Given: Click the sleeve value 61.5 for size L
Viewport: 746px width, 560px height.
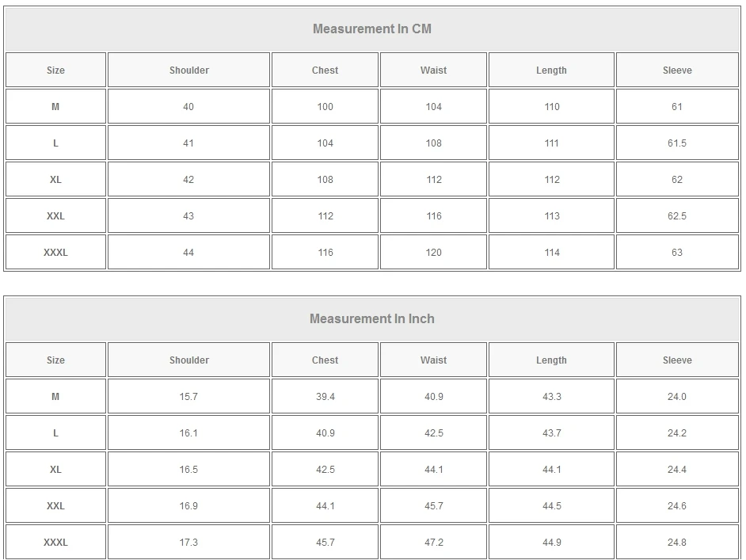Looking at the screenshot, I should (677, 143).
